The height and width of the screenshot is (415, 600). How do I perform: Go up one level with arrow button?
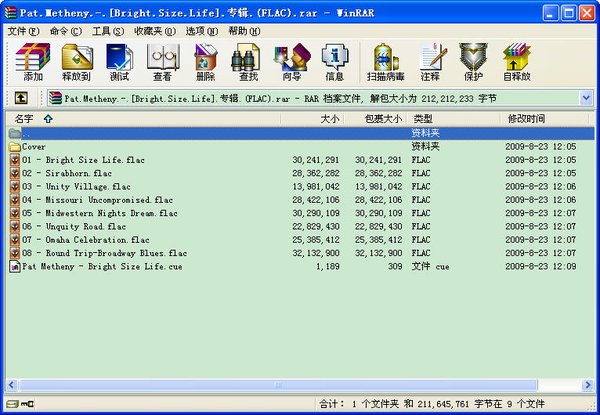21,98
